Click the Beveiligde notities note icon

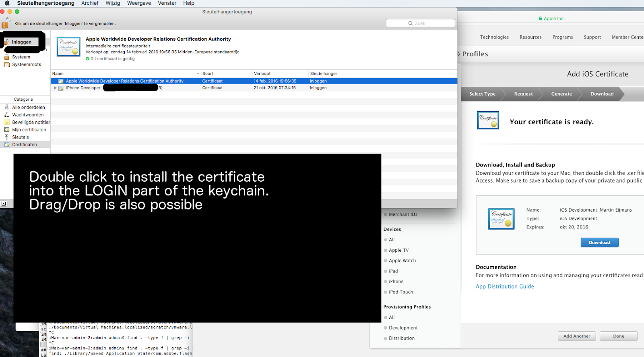(6, 122)
